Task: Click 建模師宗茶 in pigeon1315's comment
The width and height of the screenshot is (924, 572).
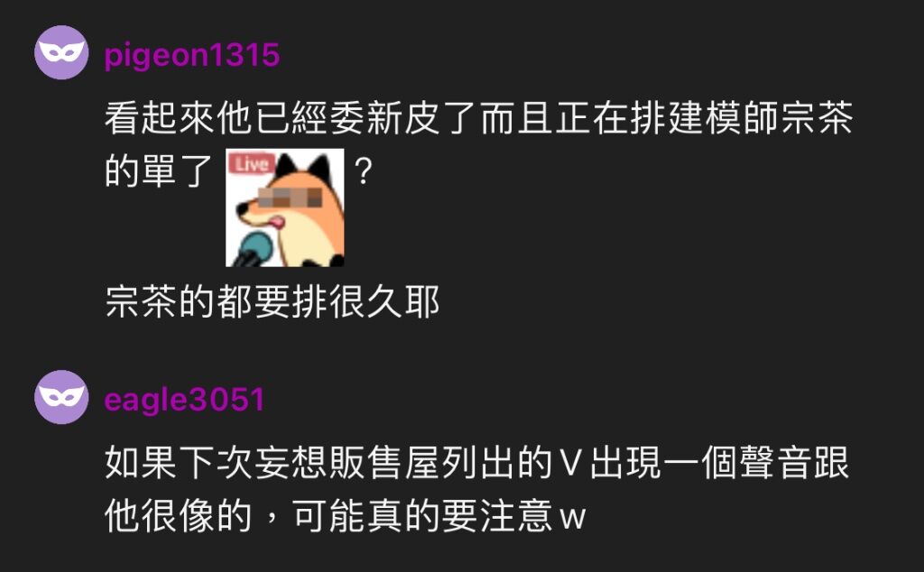Action: coord(760,118)
